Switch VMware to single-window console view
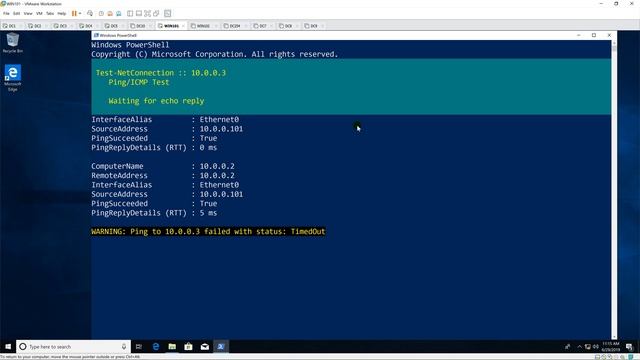 pos(139,13)
